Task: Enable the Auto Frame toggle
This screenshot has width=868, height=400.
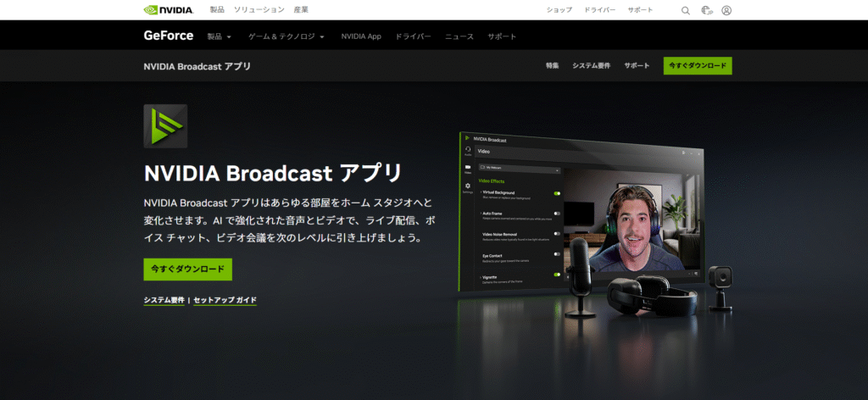Action: pos(557,213)
